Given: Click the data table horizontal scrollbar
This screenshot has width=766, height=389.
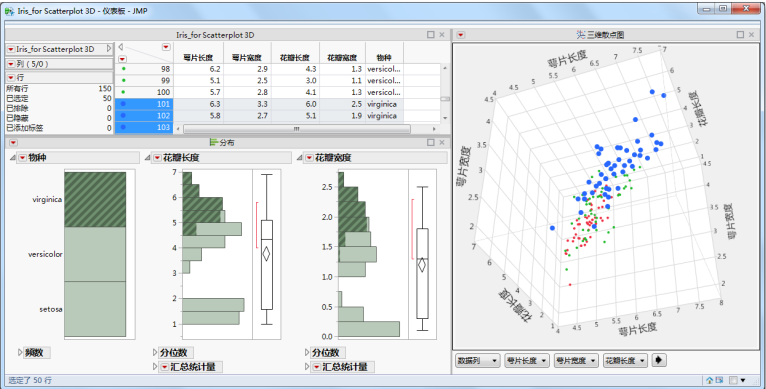Looking at the screenshot, I should click(297, 129).
